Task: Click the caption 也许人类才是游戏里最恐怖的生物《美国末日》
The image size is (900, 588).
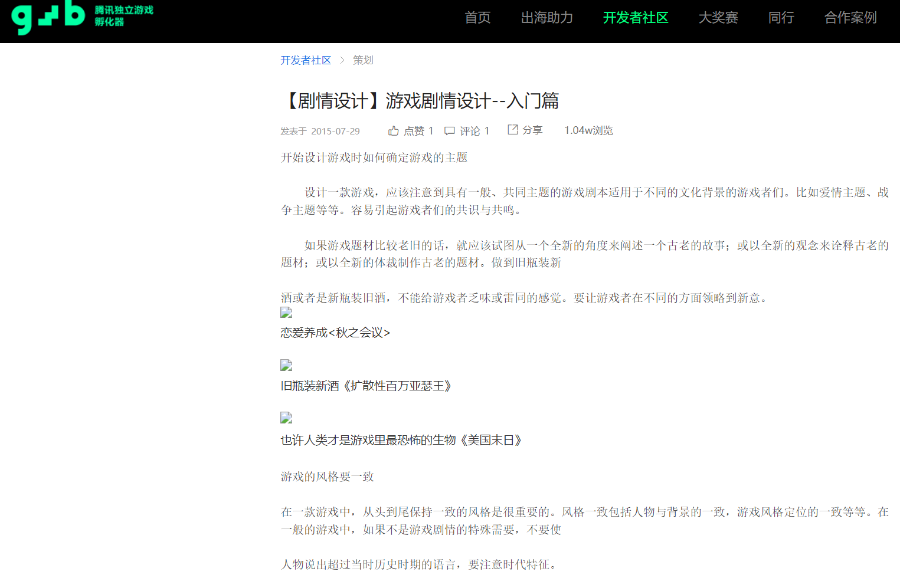Action: (x=401, y=440)
